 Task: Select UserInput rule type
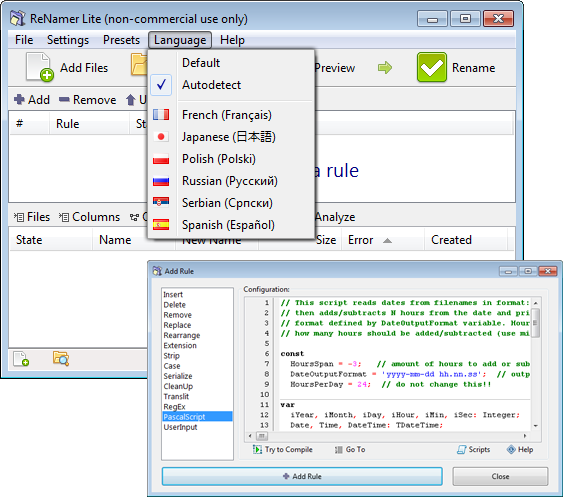tap(197, 427)
